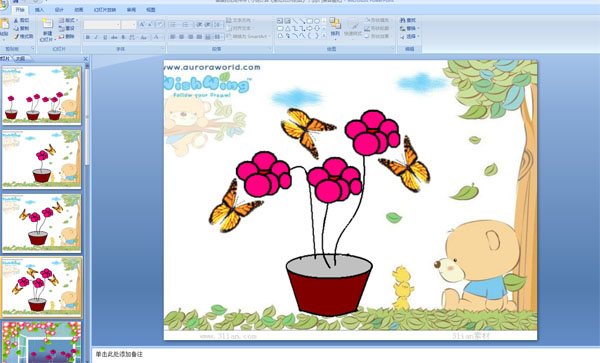Open the Shape Fill (形状填充) dropdown
This screenshot has height=363, width=600.
click(x=378, y=20)
